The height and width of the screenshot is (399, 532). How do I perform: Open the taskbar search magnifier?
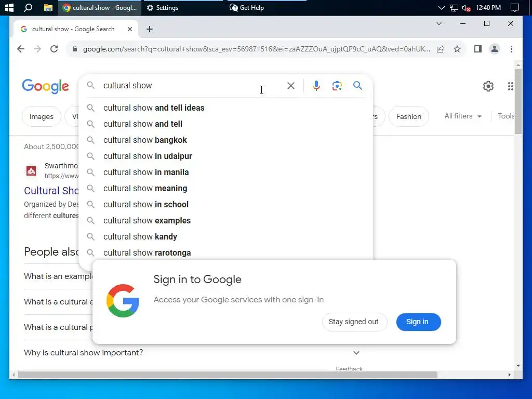(x=28, y=7)
